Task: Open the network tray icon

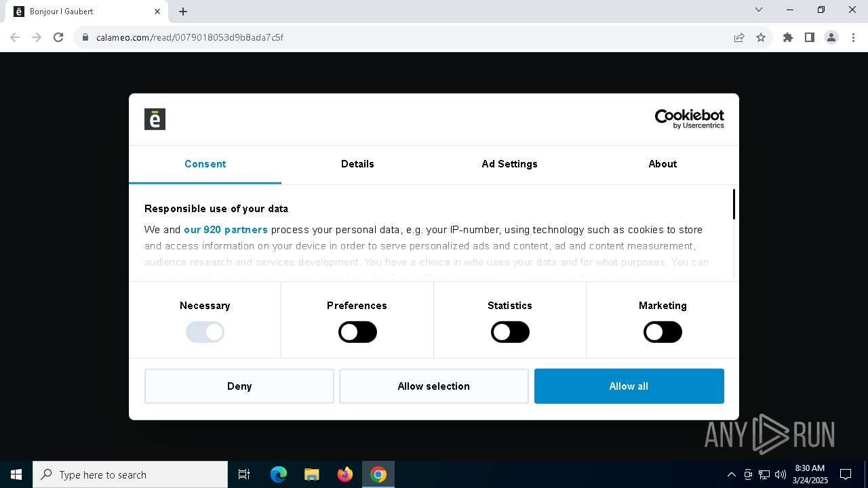Action: click(x=764, y=474)
